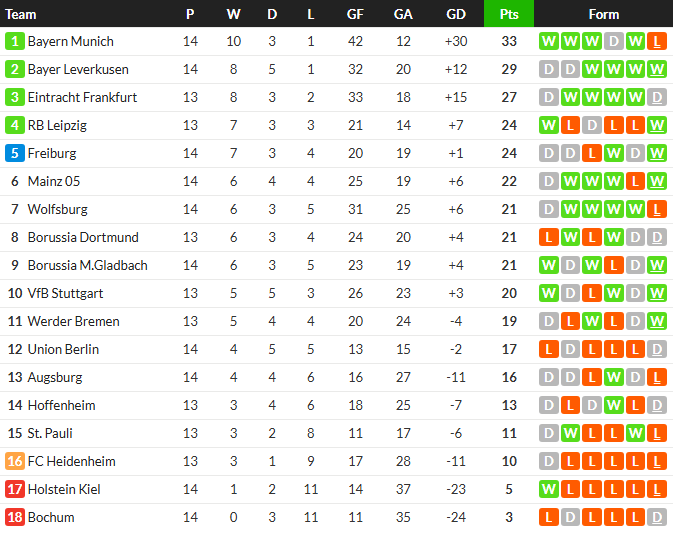Select the St. Pauli team name

pyautogui.click(x=50, y=433)
